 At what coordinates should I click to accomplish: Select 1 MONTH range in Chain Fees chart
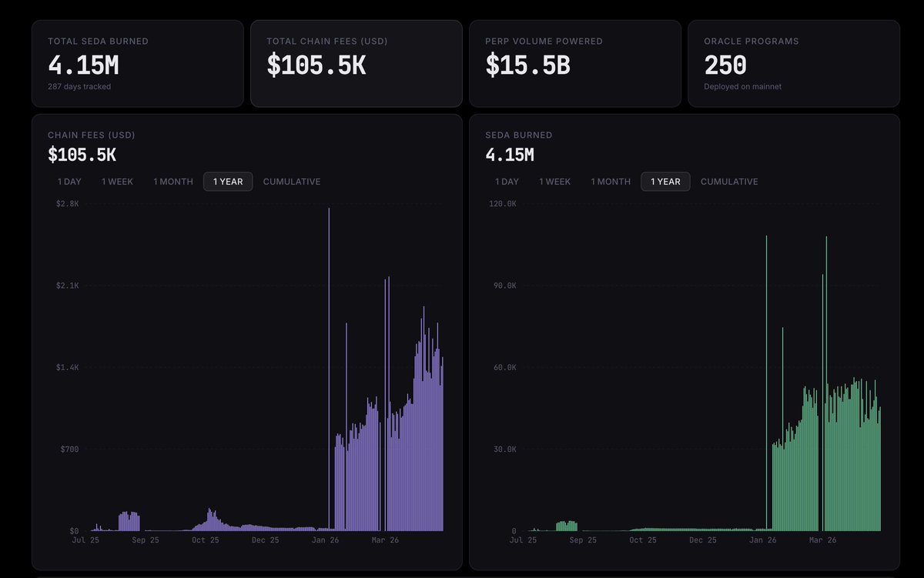coord(173,182)
